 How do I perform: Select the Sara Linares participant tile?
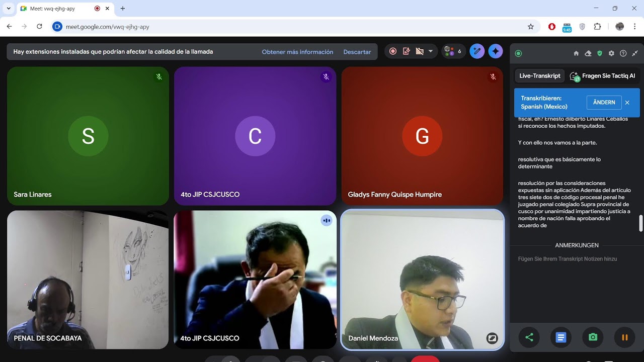click(x=88, y=136)
